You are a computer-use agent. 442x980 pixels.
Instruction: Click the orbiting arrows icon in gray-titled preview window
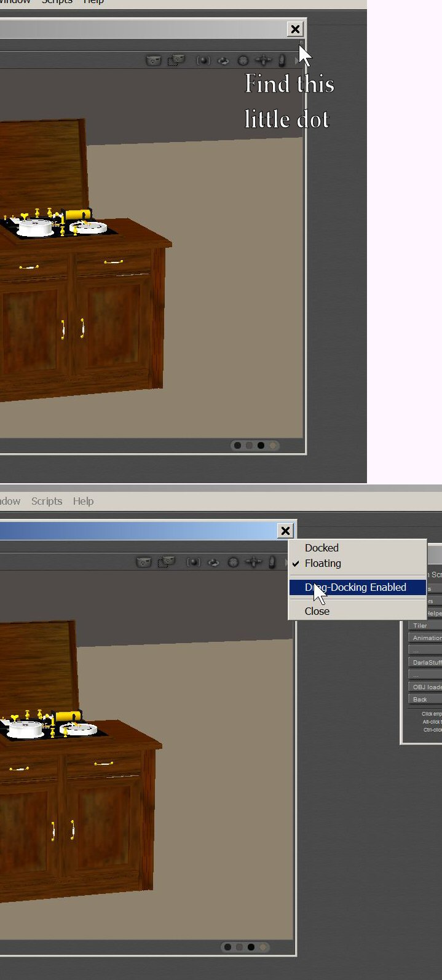coord(223,60)
